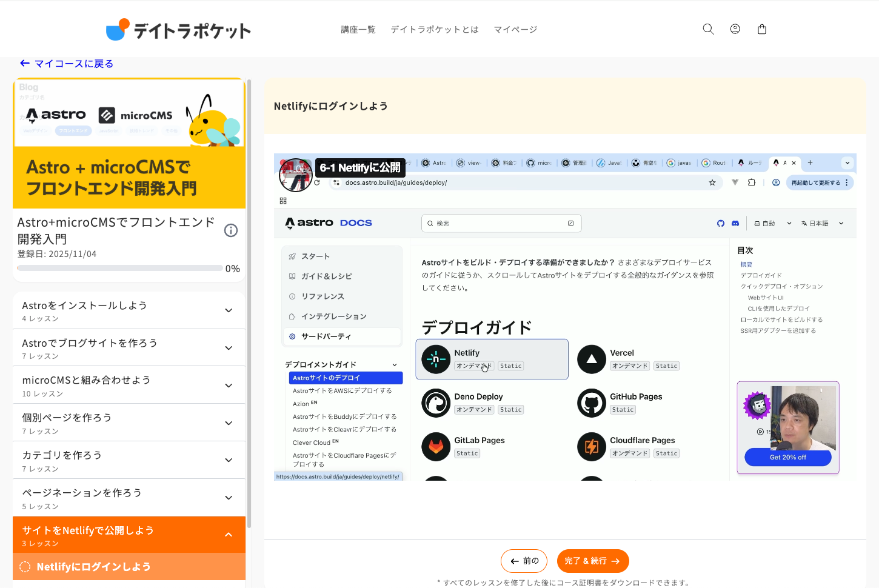Click the GitLab Pages fox logo in the video

(436, 447)
